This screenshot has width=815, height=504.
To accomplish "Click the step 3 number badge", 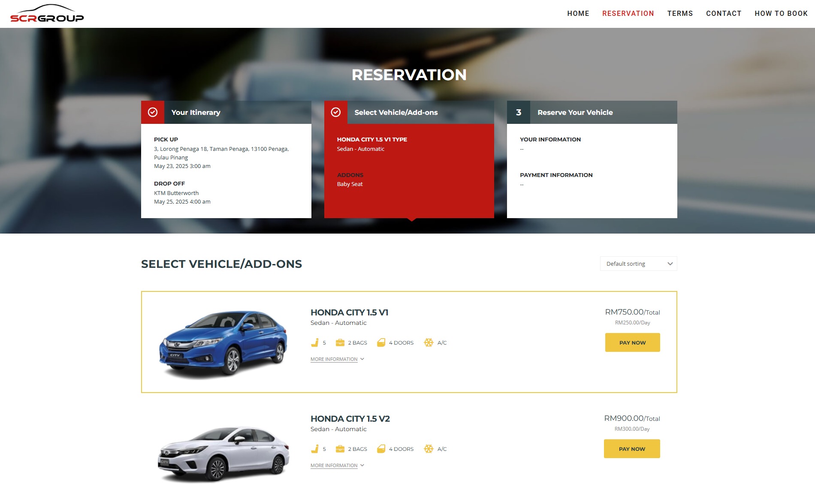I will click(x=519, y=112).
